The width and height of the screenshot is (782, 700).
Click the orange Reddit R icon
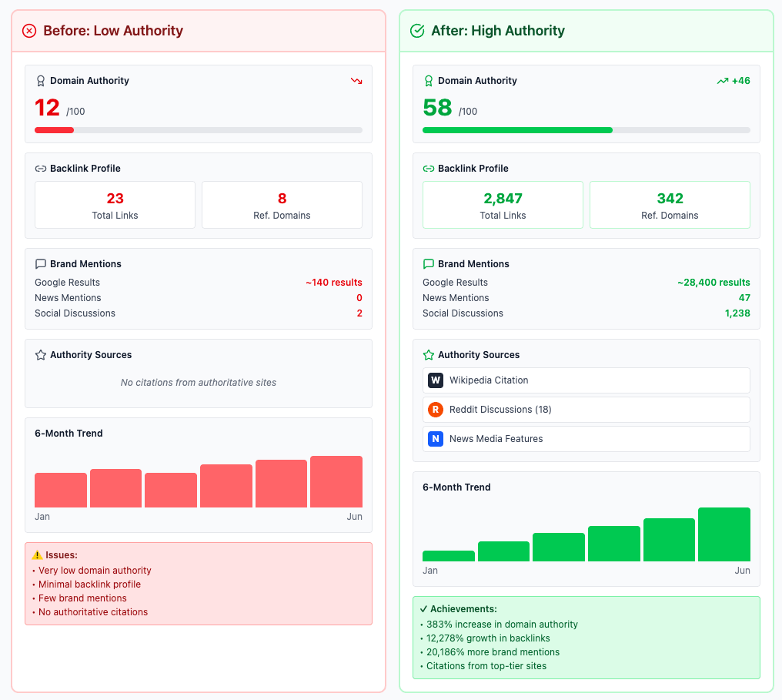436,410
